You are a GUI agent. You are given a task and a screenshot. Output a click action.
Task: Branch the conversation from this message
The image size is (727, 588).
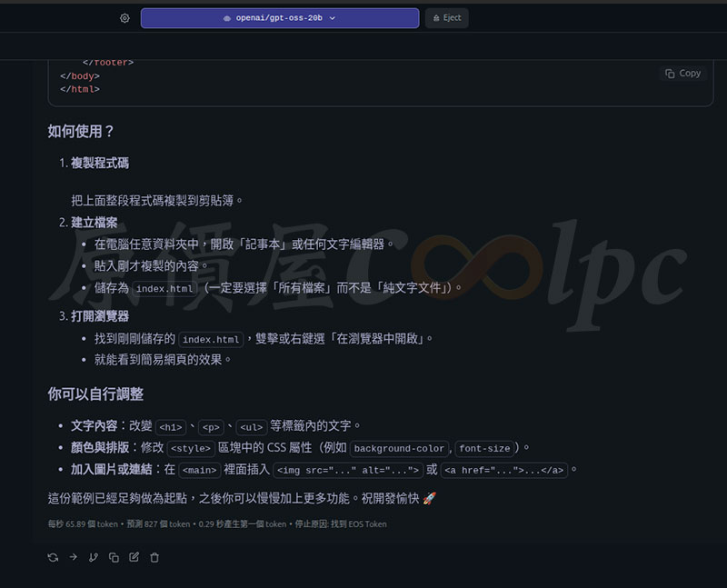coord(94,557)
